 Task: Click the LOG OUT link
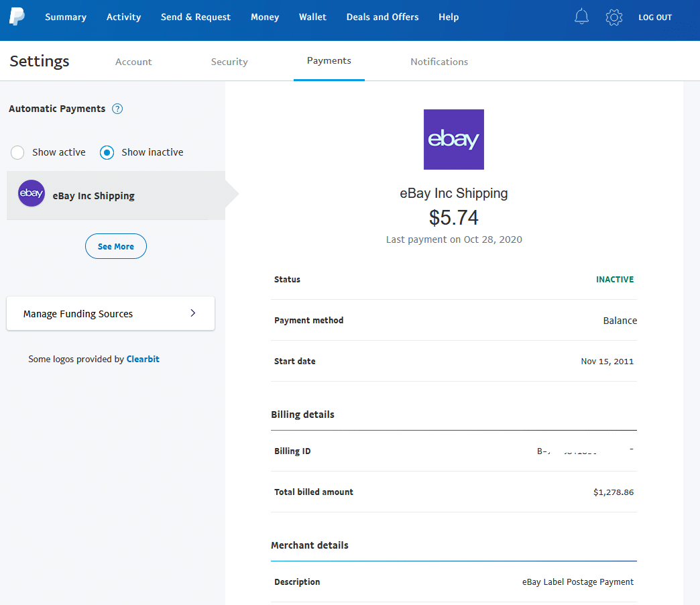tap(655, 17)
